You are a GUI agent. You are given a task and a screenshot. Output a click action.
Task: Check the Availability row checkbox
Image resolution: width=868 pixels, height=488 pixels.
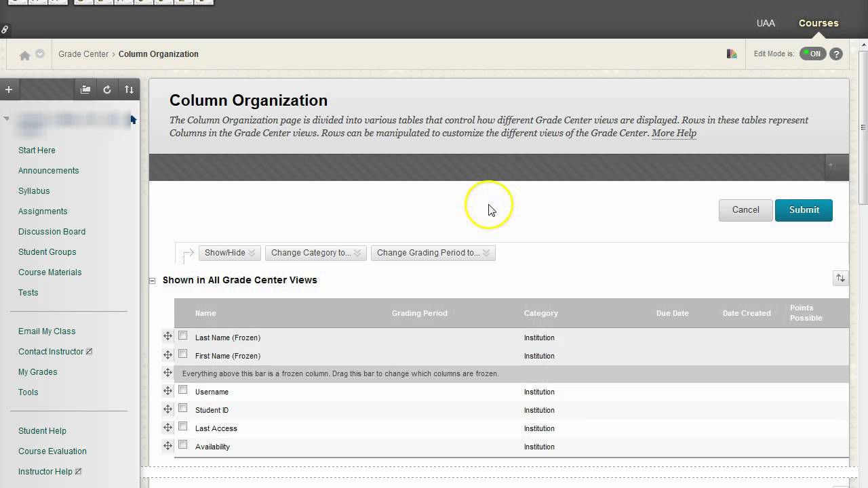182,445
